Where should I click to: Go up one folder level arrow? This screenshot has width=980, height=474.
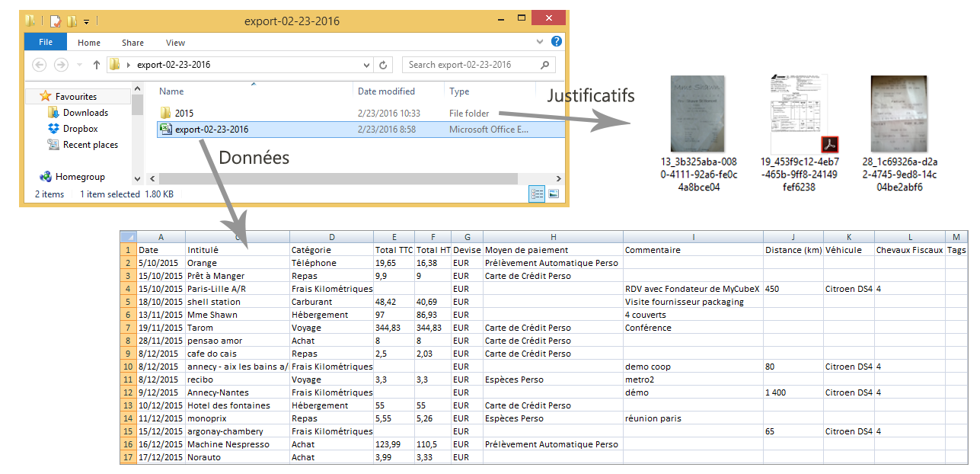97,65
